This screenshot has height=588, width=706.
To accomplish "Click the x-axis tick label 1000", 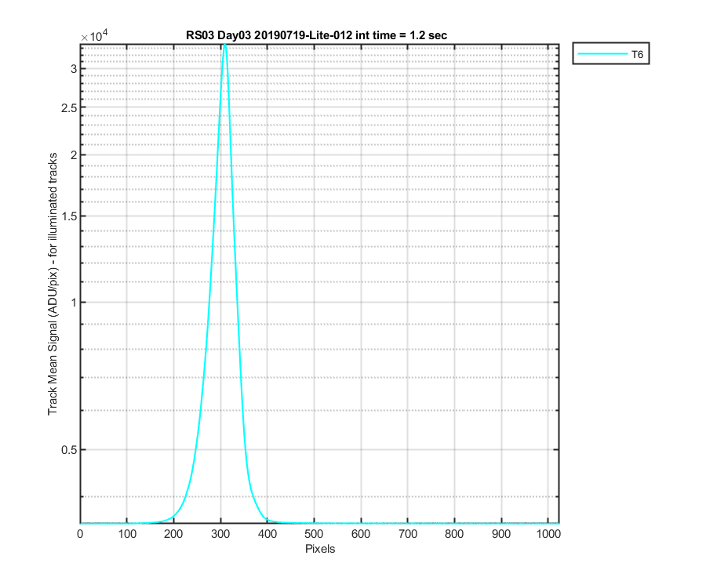I will point(548,534).
